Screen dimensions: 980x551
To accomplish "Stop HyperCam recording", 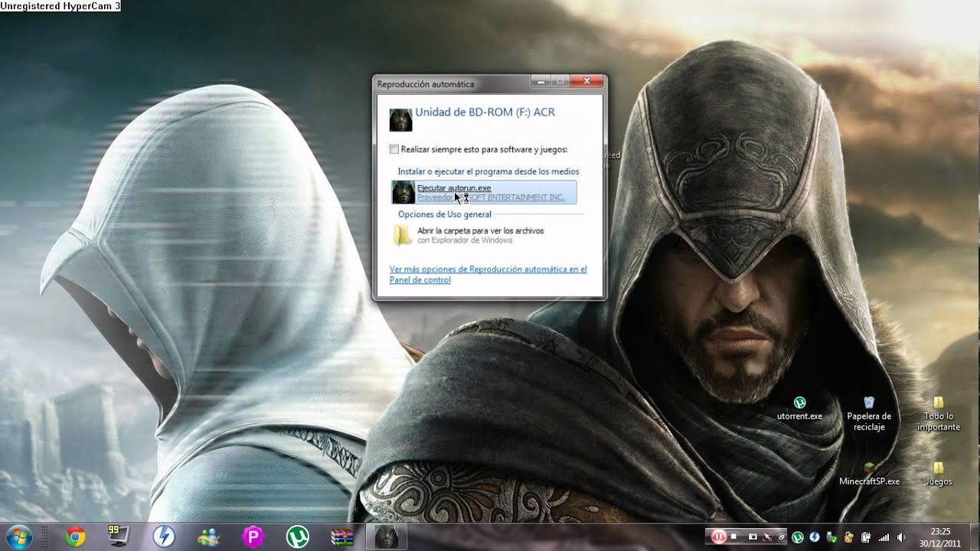I will (733, 536).
